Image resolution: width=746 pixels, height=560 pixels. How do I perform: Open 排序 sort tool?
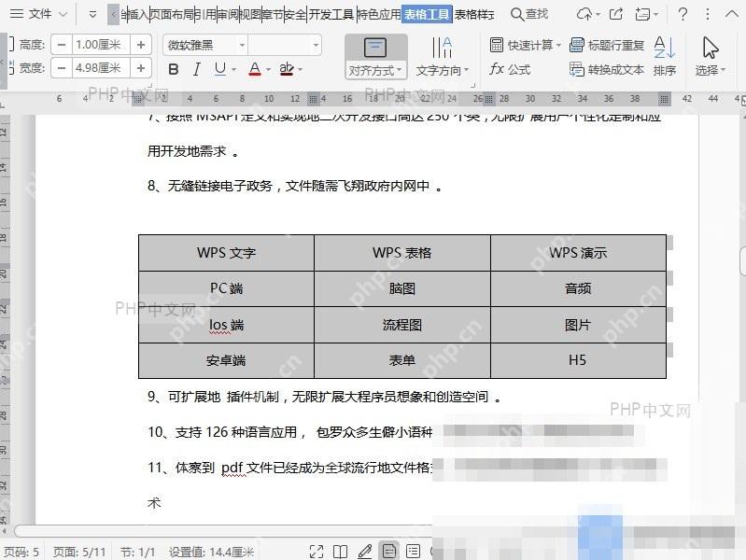tap(664, 56)
